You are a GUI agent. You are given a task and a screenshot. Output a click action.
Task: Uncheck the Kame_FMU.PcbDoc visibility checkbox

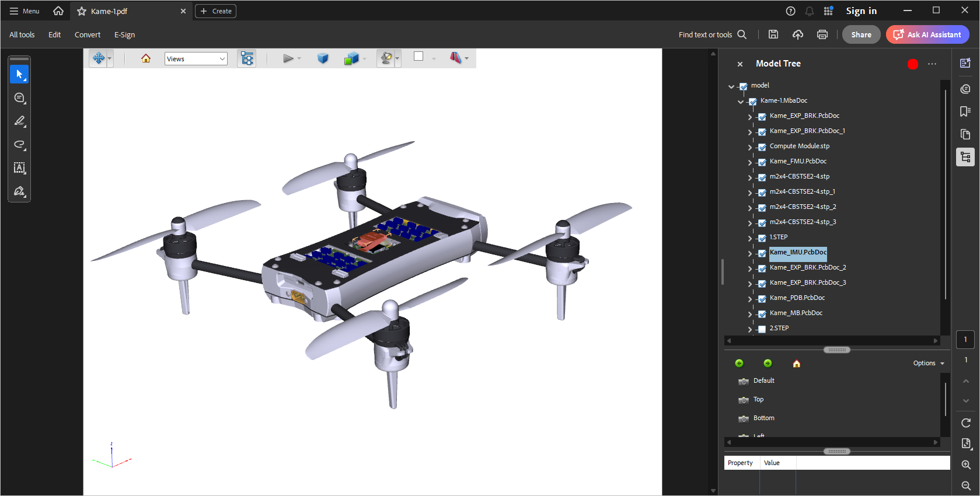pos(762,162)
